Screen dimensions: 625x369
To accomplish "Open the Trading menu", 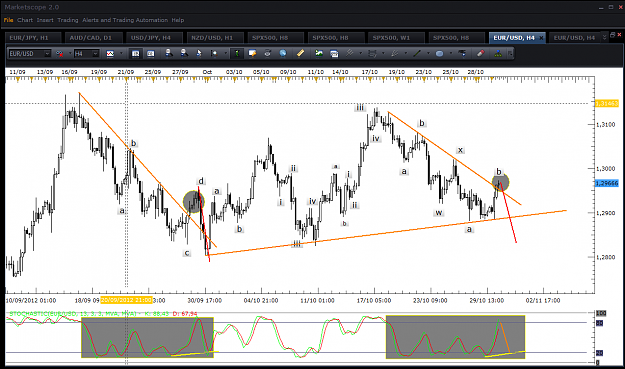I will [68, 20].
